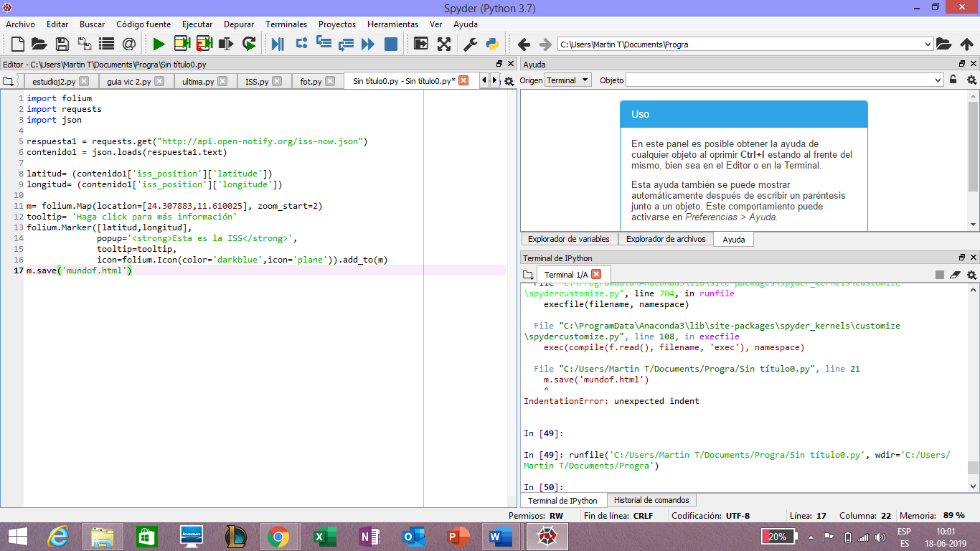Viewport: 980px width, 551px height.
Task: Open the Ejecutar menu
Action: [197, 24]
